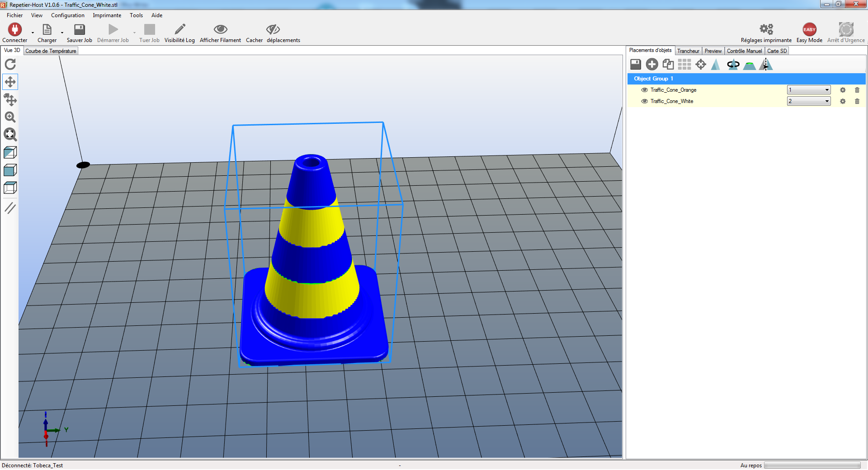Toggle Afficher Filament visibility
Image resolution: width=868 pixels, height=470 pixels.
220,33
